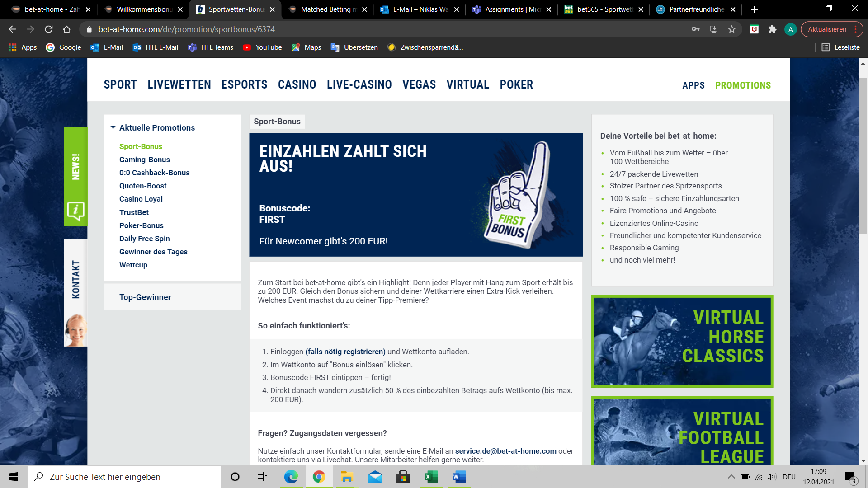Select Quoten-Boost promotion
Screen dimensions: 868x488
(143, 186)
